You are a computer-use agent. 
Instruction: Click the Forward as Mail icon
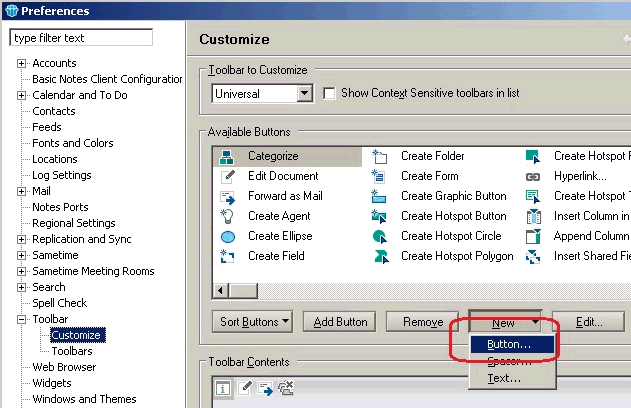coord(227,196)
